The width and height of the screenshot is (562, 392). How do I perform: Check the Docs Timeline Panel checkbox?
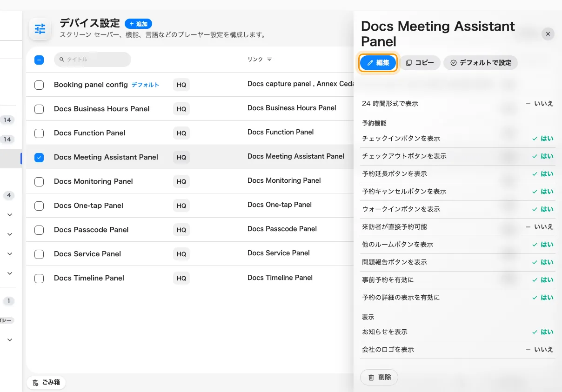[39, 278]
